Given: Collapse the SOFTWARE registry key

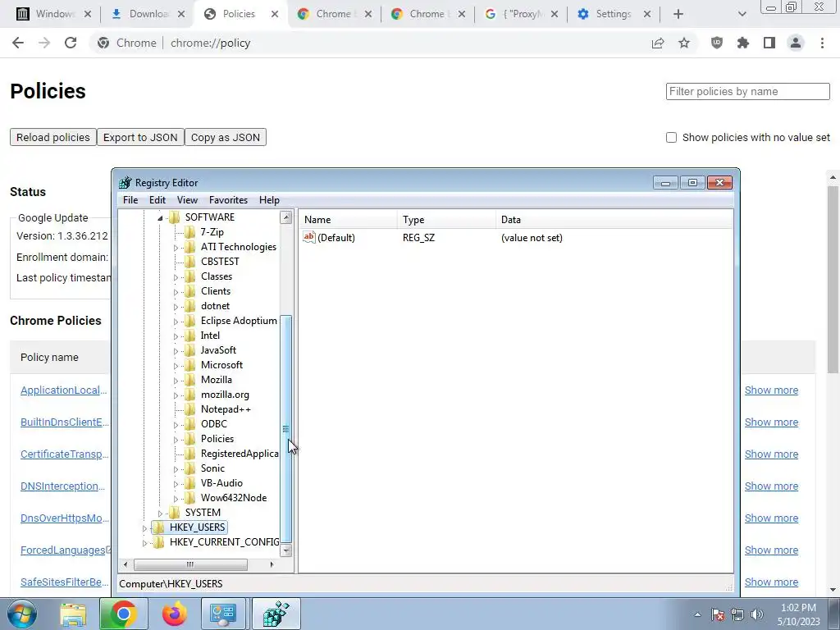Looking at the screenshot, I should point(160,217).
